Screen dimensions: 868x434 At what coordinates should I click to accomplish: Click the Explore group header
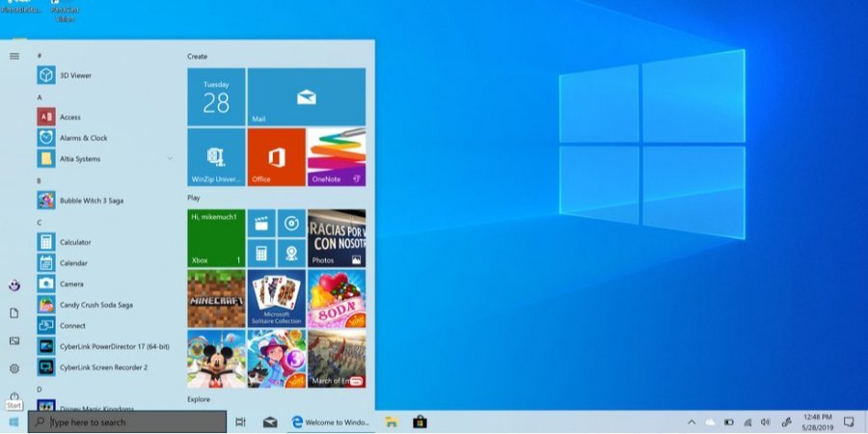[198, 399]
